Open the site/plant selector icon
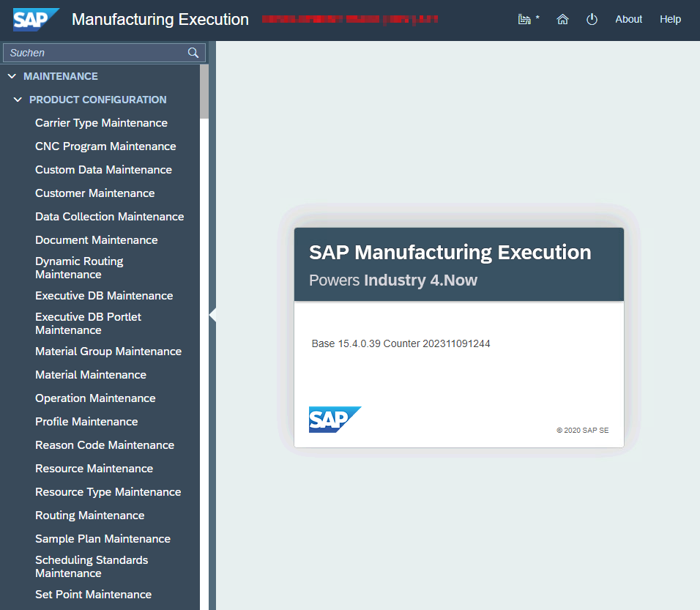700x610 pixels. click(524, 20)
